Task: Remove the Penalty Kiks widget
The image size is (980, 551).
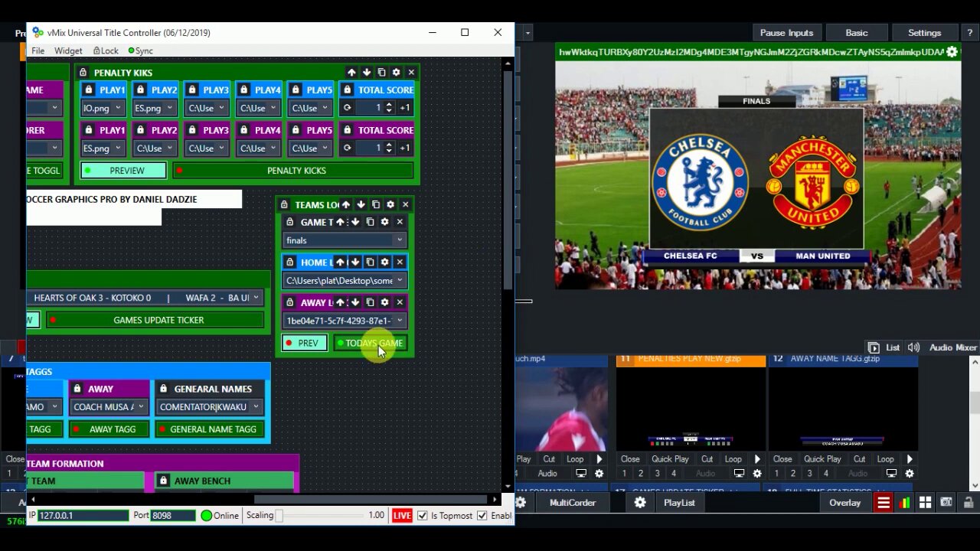Action: [411, 73]
